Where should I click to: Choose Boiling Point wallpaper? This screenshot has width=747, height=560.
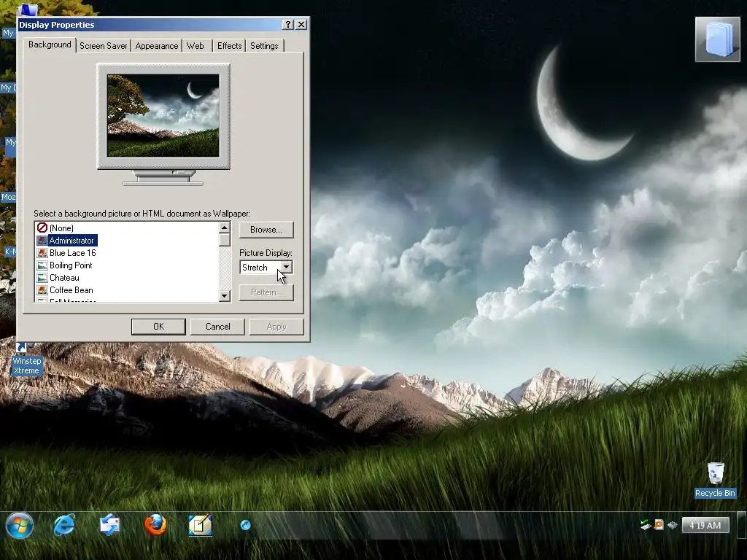(x=71, y=265)
